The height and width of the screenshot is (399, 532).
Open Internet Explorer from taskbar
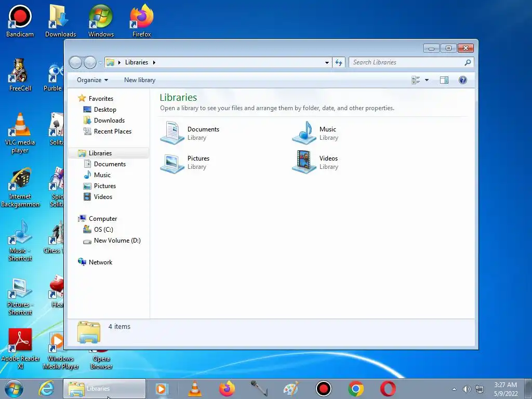click(x=46, y=389)
